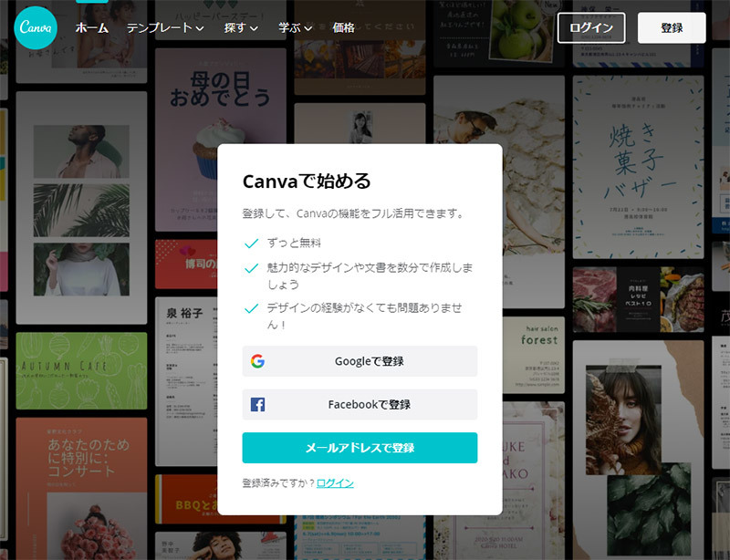
Task: Choose Googleで登録 button
Action: (360, 361)
